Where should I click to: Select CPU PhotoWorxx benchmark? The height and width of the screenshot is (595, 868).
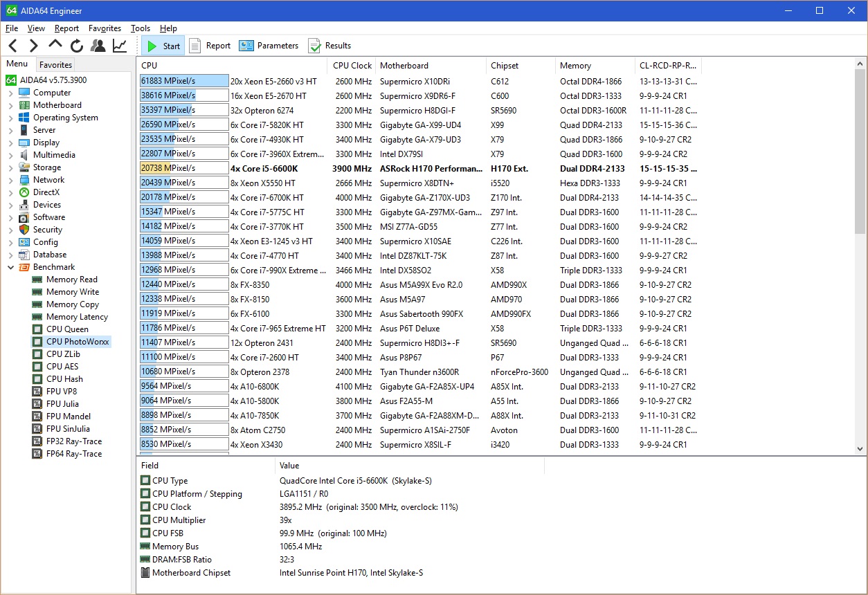coord(78,342)
